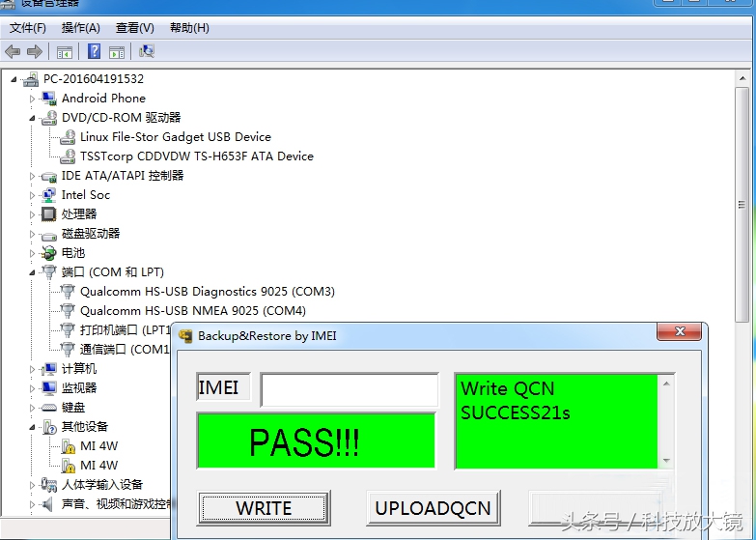Image resolution: width=756 pixels, height=540 pixels.
Task: Collapse the 其他设备 node
Action: pos(32,427)
